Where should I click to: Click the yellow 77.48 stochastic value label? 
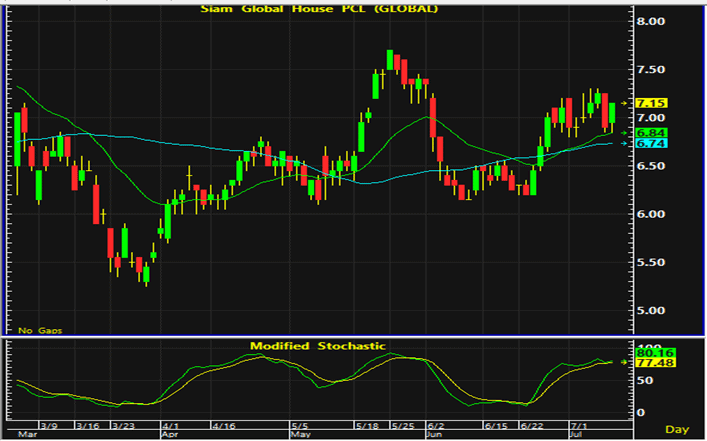click(655, 363)
